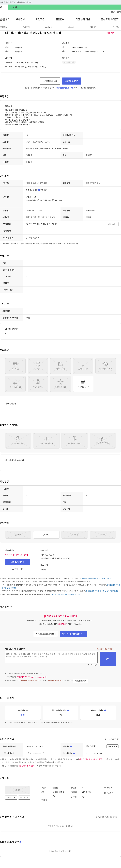This screenshot has height=868, width=121.
Task: Select the 식사제공(1식) welfare icon
Action: [83, 384]
